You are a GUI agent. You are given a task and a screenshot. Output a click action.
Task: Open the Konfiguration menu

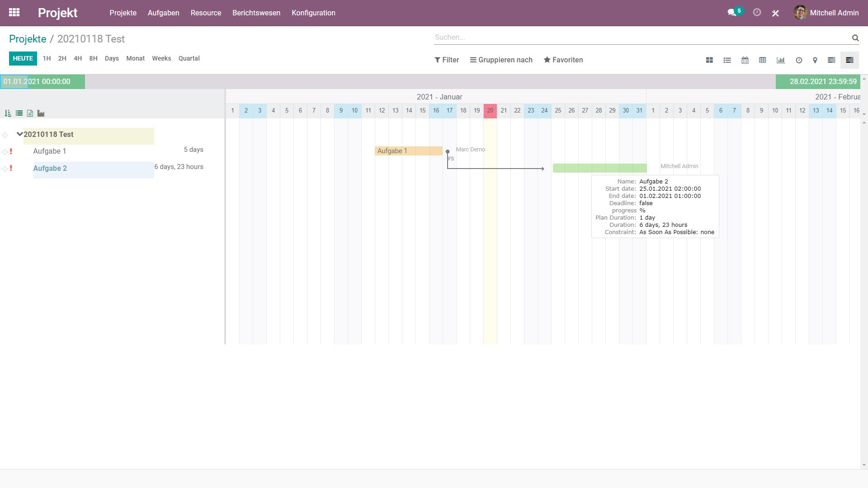(313, 13)
